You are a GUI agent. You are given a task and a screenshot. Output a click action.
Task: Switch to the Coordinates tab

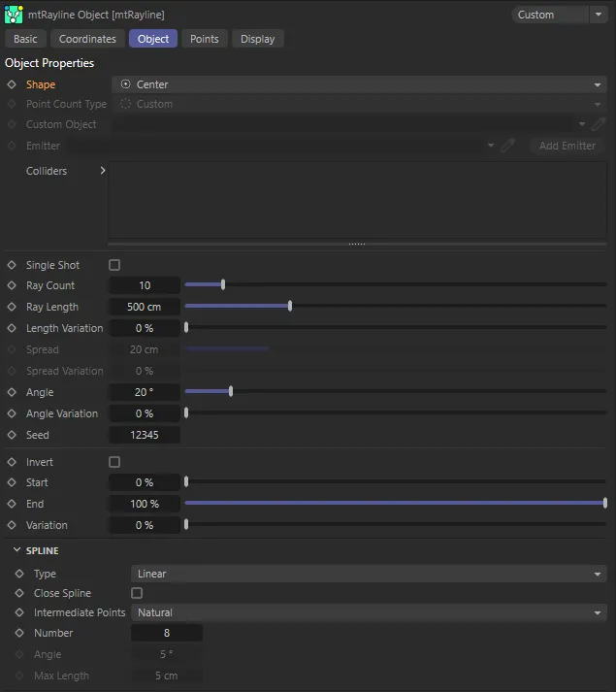tap(87, 39)
